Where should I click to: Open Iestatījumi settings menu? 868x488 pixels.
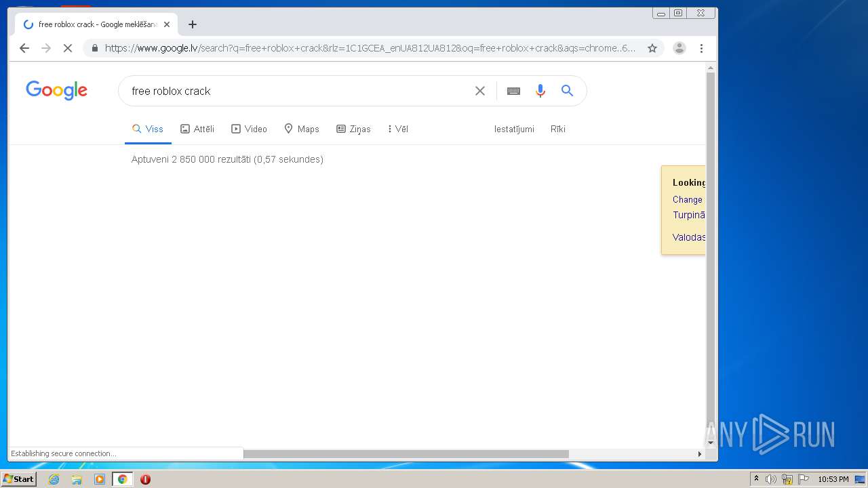(x=514, y=129)
